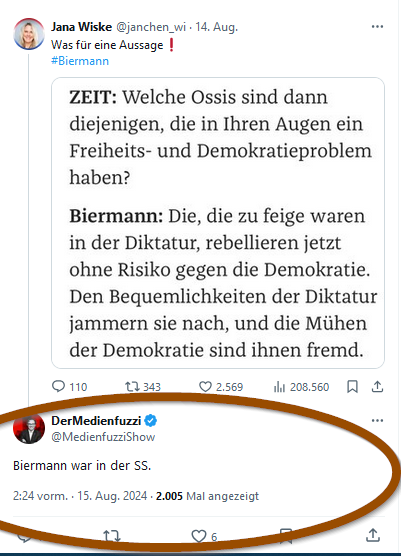Open more options on Jana Wiske's tweet
Image resolution: width=401 pixels, height=556 pixels.
377,27
